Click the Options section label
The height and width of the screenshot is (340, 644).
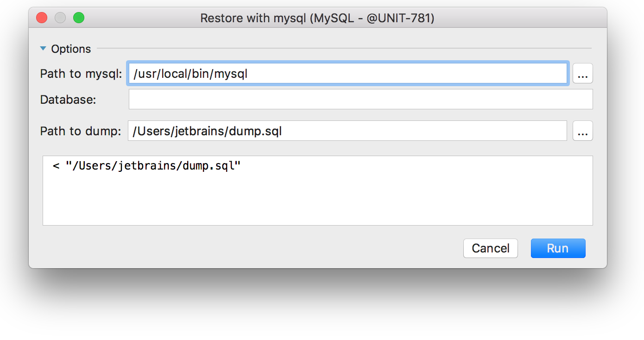click(x=71, y=49)
